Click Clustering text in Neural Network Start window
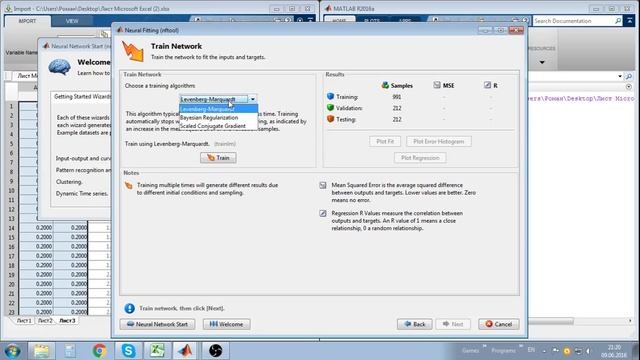The image size is (640, 360). tap(69, 182)
